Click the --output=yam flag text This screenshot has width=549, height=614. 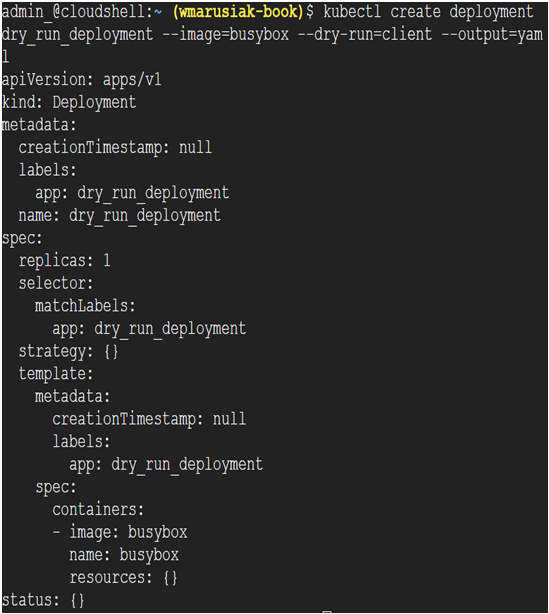492,34
